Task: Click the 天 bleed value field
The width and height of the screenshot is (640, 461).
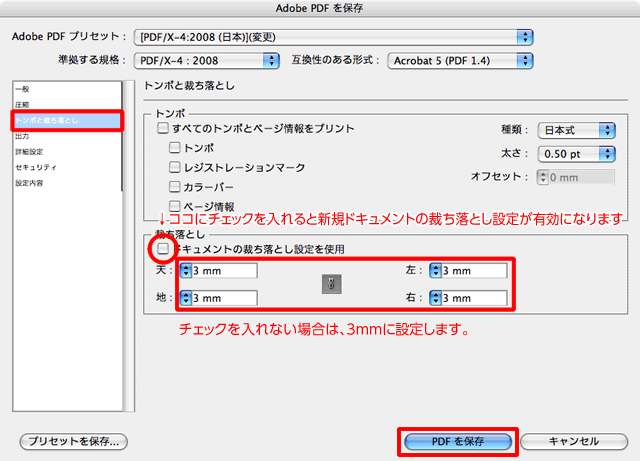Action: click(x=224, y=271)
